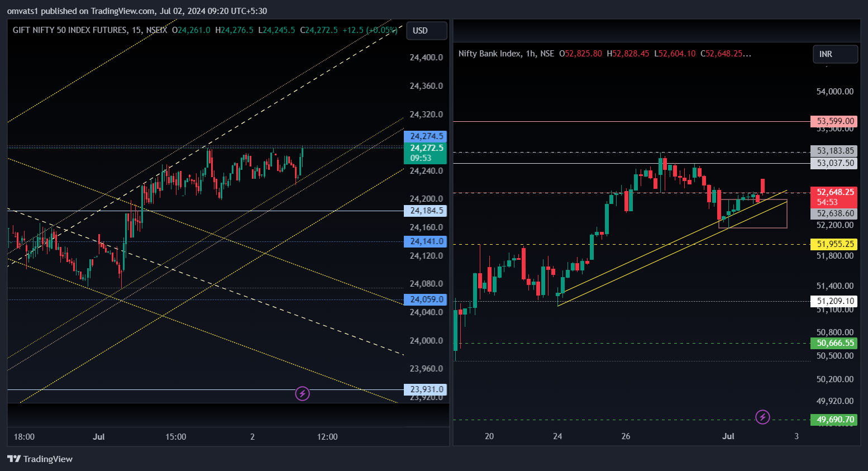Click the open value O52,825.80 in header
This screenshot has width=868, height=471.
point(580,54)
